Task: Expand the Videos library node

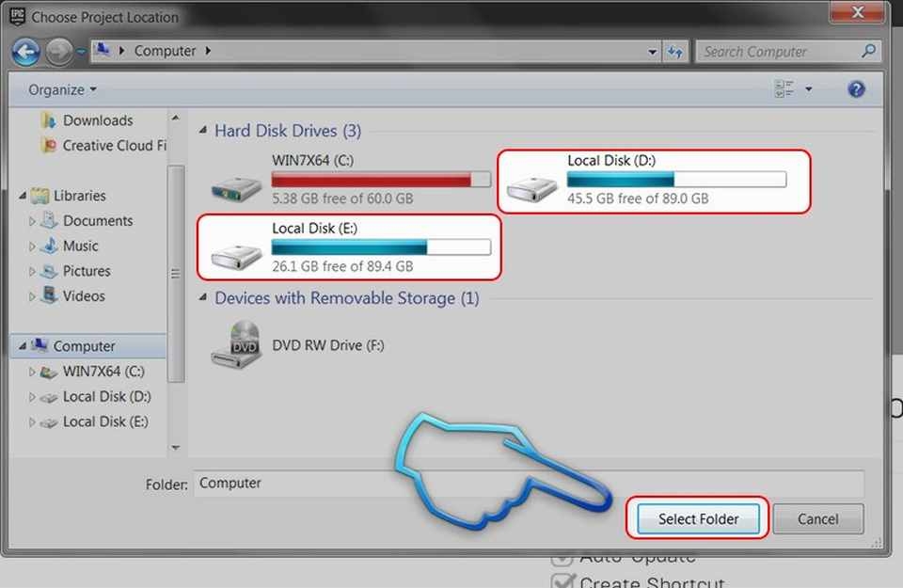Action: click(32, 296)
